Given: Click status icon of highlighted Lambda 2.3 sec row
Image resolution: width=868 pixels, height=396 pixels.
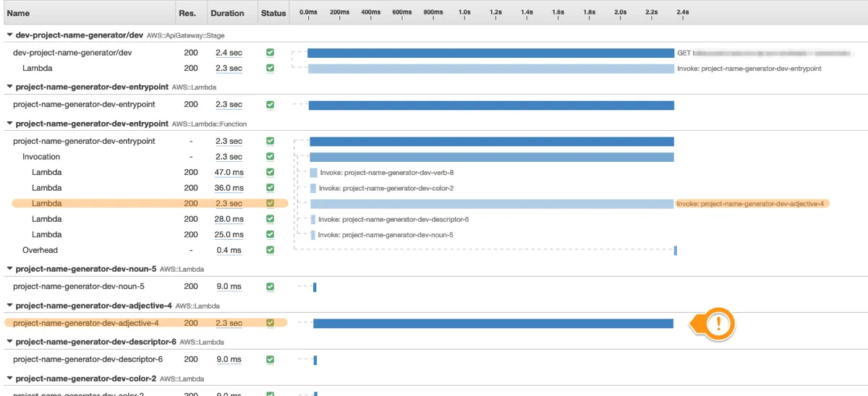Looking at the screenshot, I should coord(270,204).
